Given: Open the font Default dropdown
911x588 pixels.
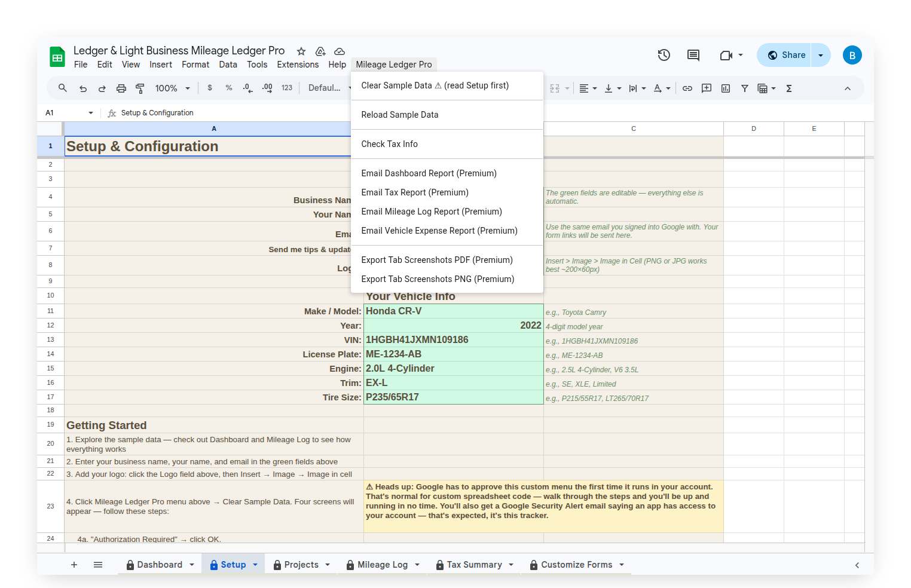Looking at the screenshot, I should pos(329,88).
